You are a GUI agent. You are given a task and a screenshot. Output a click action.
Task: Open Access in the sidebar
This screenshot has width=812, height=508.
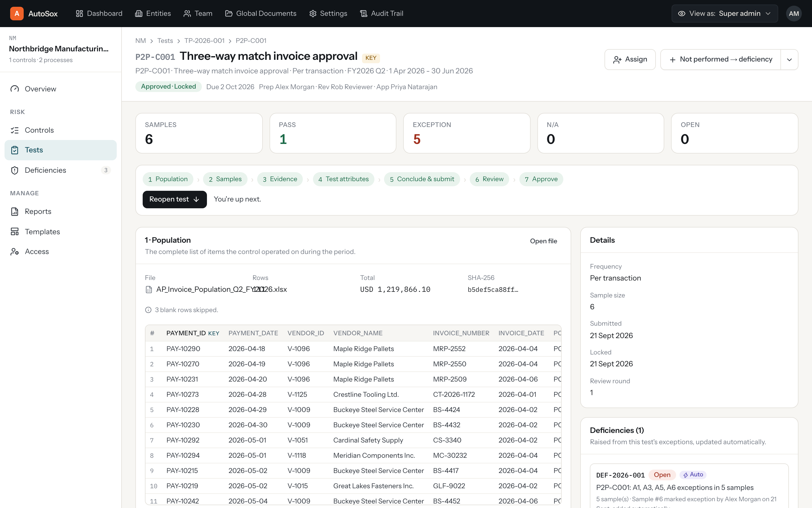60,251
